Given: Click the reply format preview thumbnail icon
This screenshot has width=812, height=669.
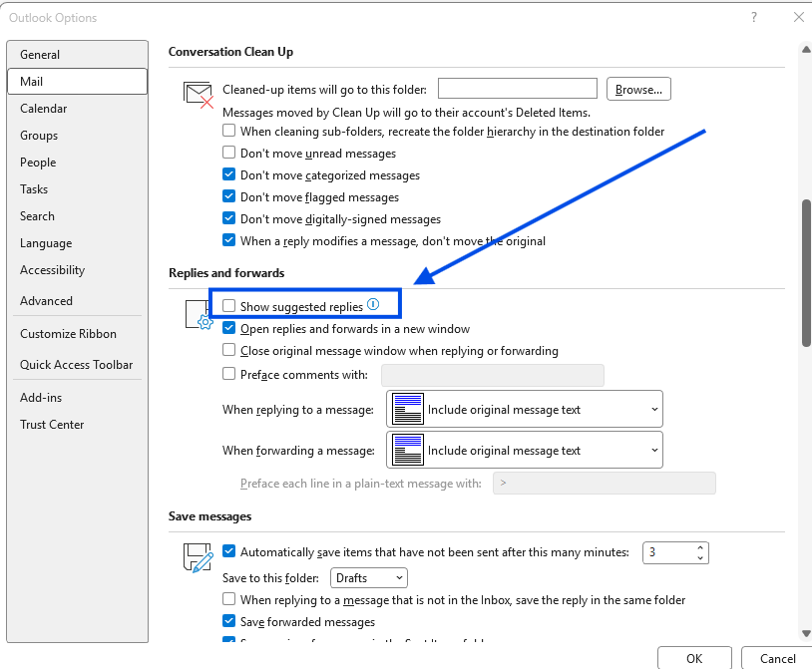Looking at the screenshot, I should [408, 409].
